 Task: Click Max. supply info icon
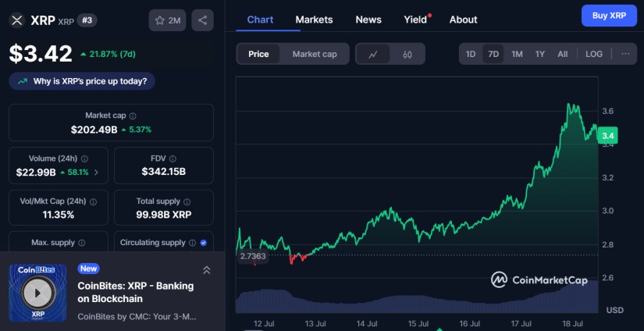[81, 243]
